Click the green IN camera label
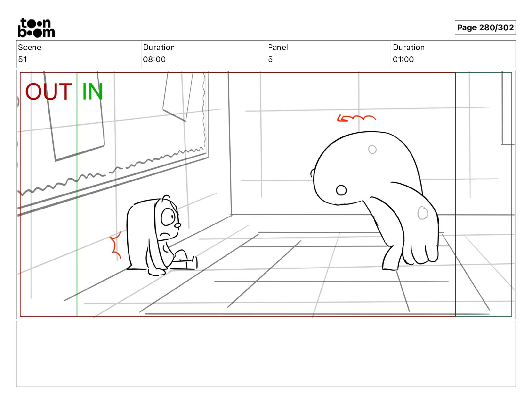This screenshot has height=411, width=532. pos(92,92)
